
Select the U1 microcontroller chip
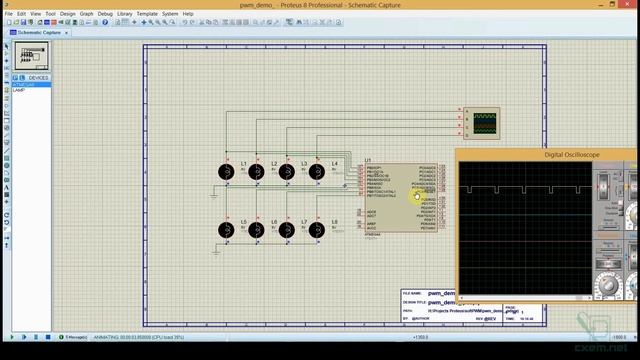[401, 198]
